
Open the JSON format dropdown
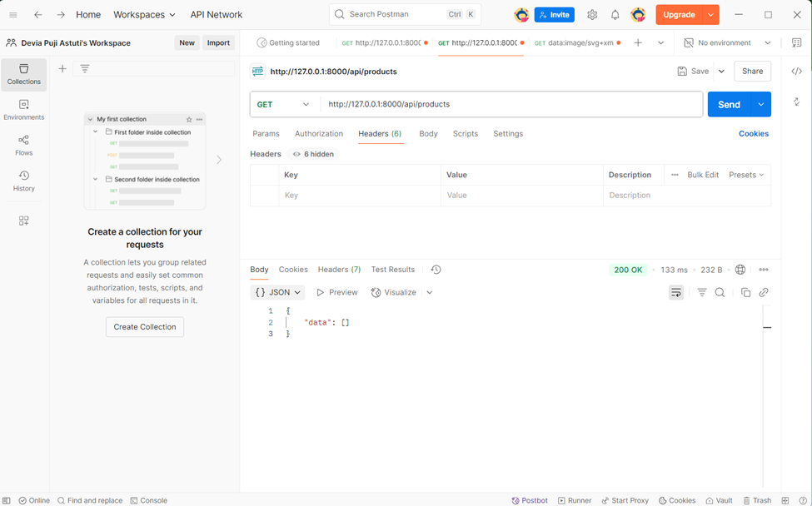click(x=278, y=293)
